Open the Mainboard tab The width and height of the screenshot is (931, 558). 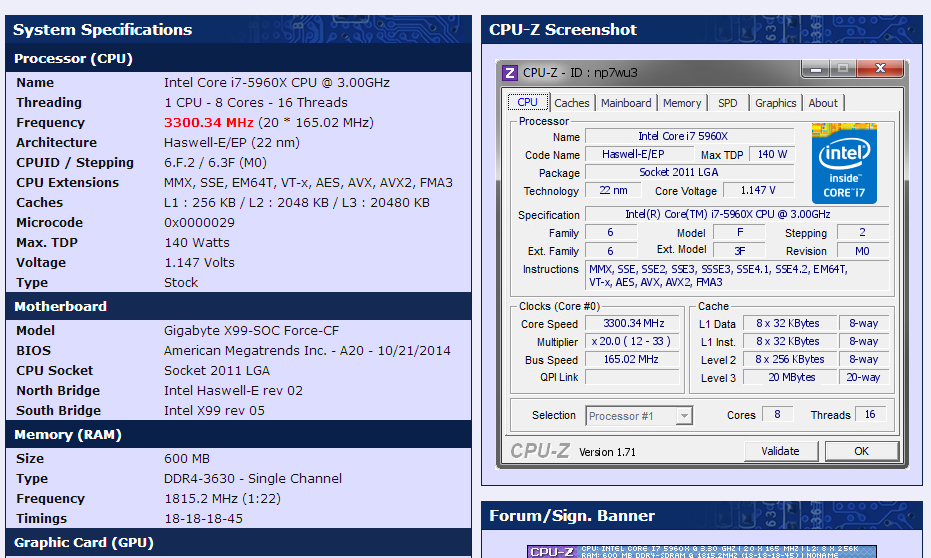click(626, 103)
